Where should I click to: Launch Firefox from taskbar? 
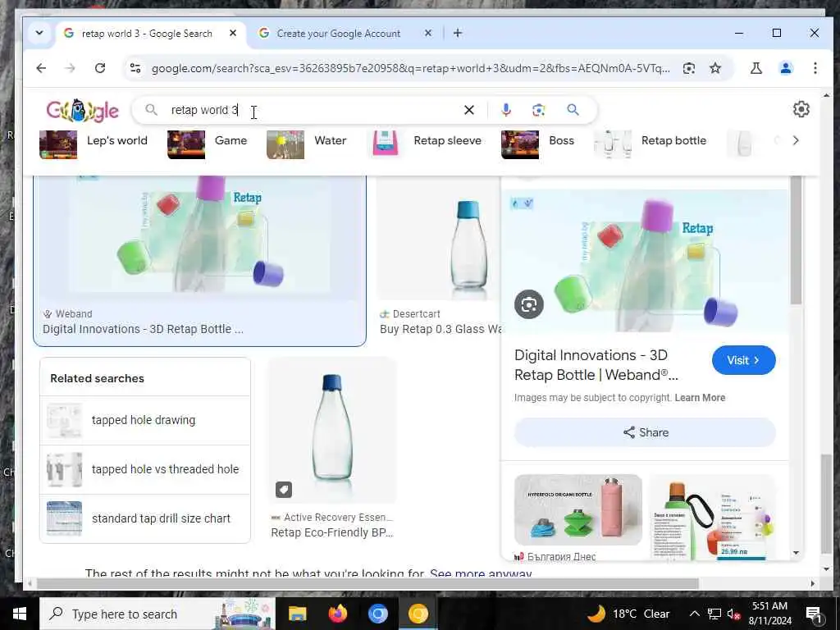point(337,614)
